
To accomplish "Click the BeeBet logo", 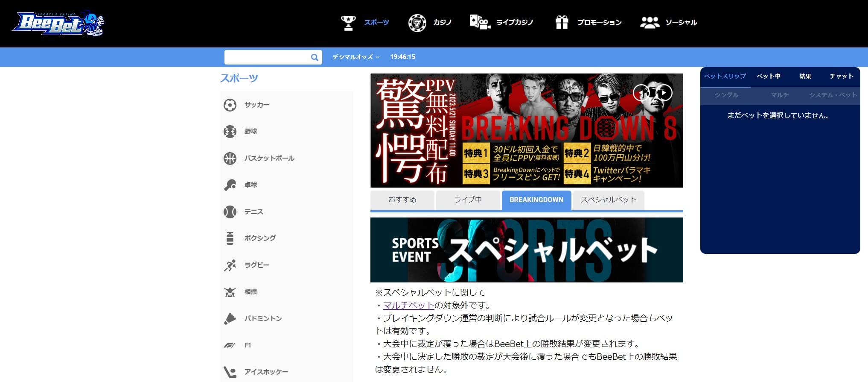I will point(58,24).
